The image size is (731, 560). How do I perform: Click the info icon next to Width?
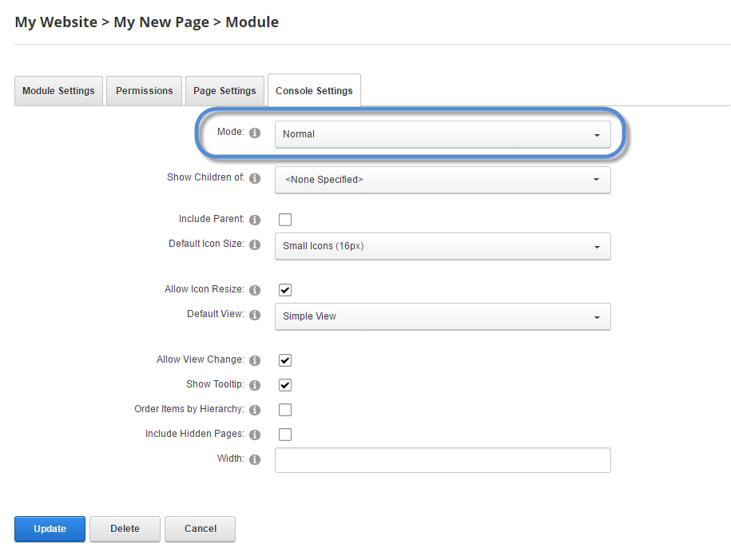tap(255, 459)
